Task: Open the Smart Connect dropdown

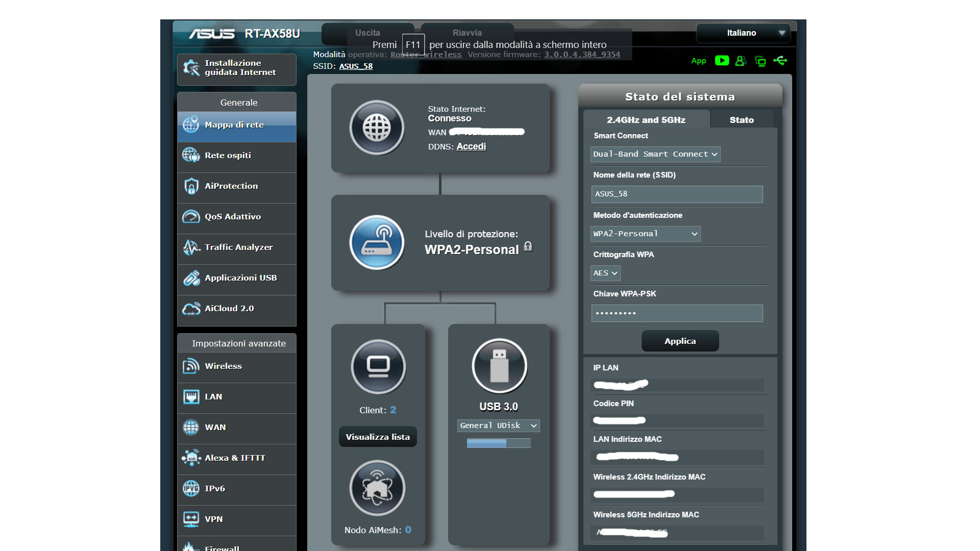Action: click(655, 154)
